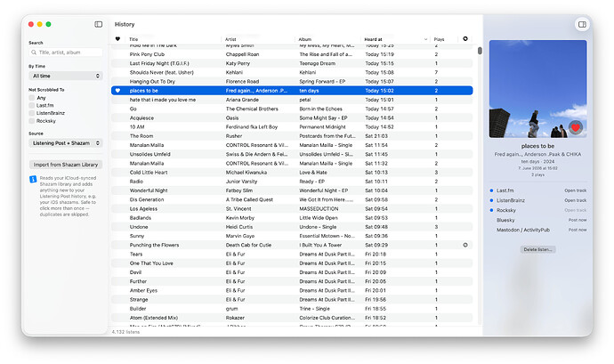Select 'Amber Eyes' row
The width and height of the screenshot is (614, 364).
(x=292, y=291)
